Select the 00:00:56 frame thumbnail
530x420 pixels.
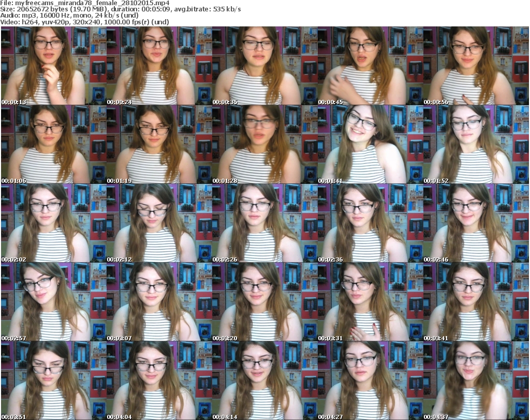(476, 66)
